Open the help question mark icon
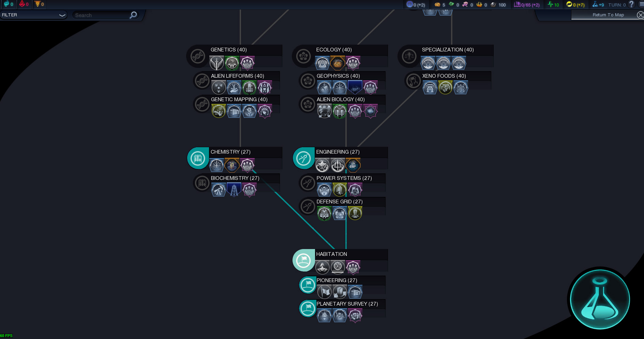Image resolution: width=644 pixels, height=339 pixels. coord(631,4)
